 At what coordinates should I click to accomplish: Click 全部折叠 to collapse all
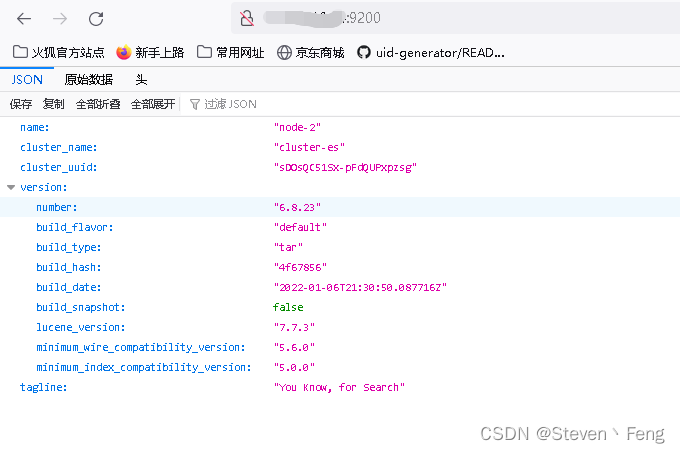pyautogui.click(x=98, y=104)
